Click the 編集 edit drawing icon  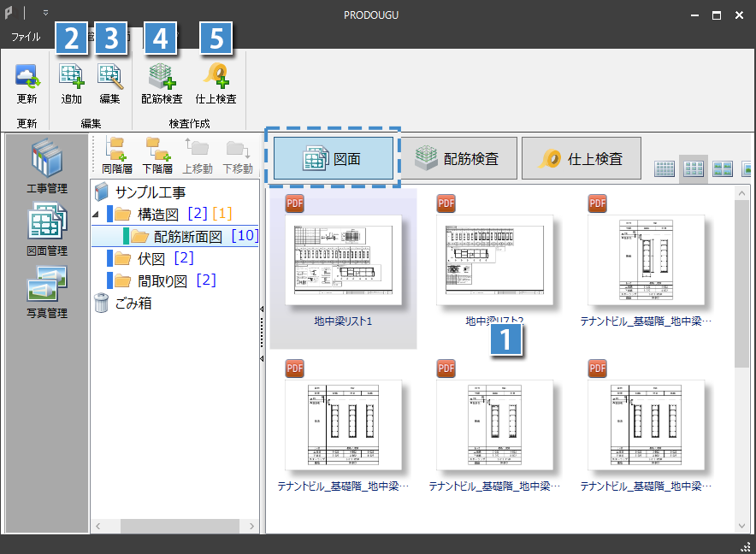[x=109, y=77]
